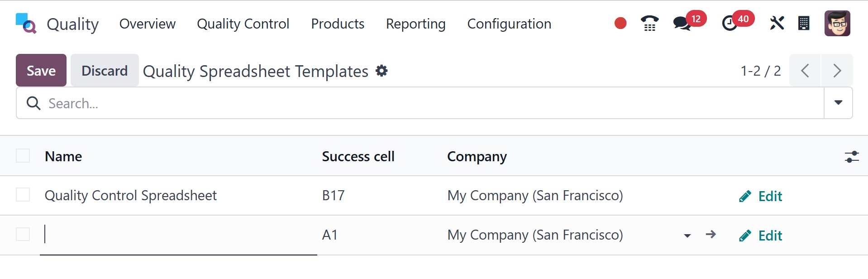
Task: Open the column settings adjust icon
Action: pyautogui.click(x=852, y=157)
